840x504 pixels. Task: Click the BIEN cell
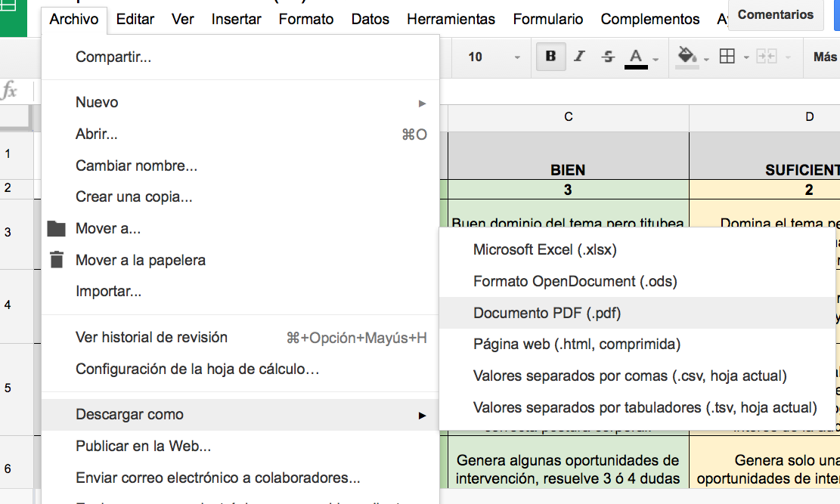569,156
